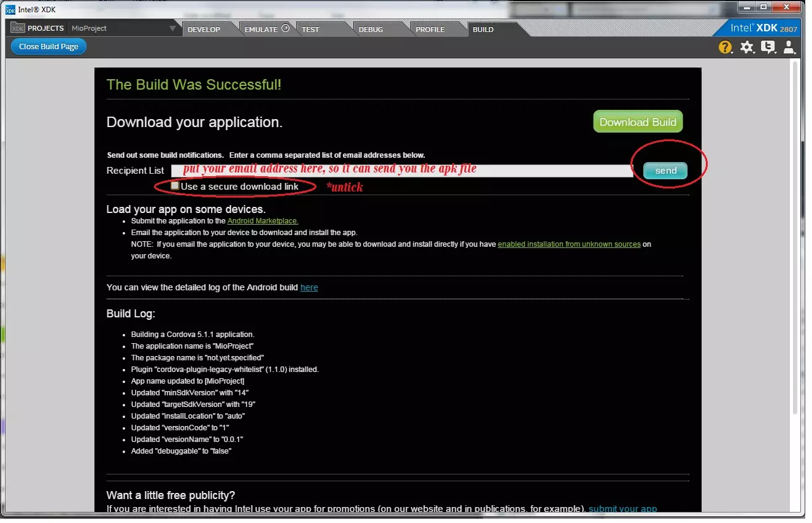Click the 'Download your application.' heading
This screenshot has width=812, height=523.
[194, 122]
